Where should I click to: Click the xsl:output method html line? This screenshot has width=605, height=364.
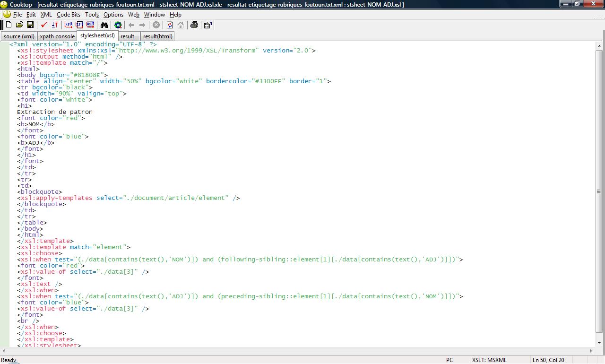point(70,57)
